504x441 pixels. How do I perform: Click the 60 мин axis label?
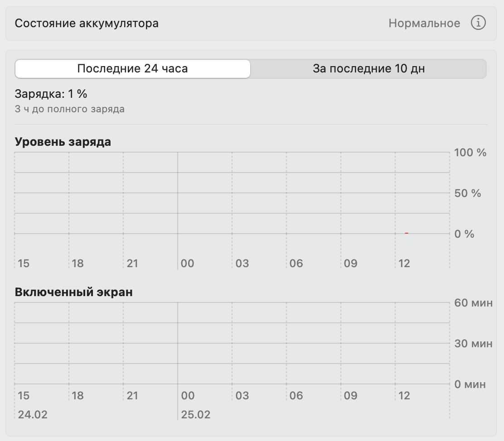click(x=473, y=302)
